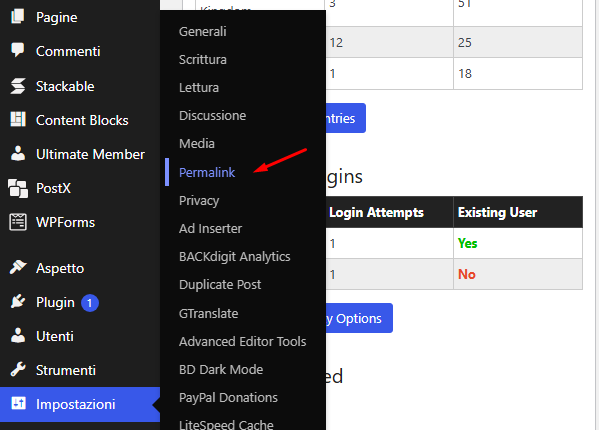The width and height of the screenshot is (599, 430).
Task: Click the WPForms form icon
Action: click(x=18, y=222)
